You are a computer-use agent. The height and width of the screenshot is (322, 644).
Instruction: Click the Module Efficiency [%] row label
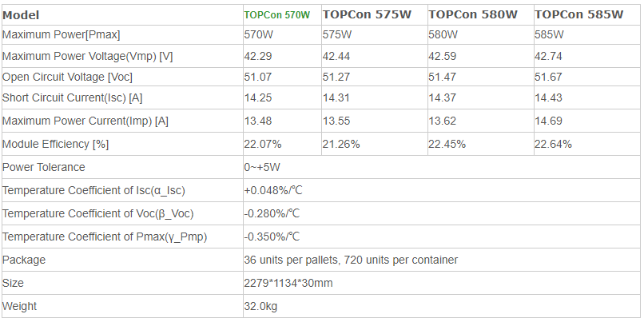55,144
